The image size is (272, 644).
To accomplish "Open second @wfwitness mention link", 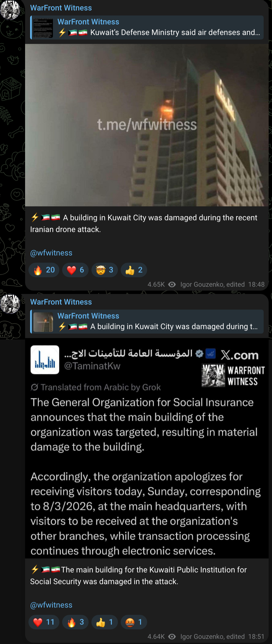I will point(51,605).
